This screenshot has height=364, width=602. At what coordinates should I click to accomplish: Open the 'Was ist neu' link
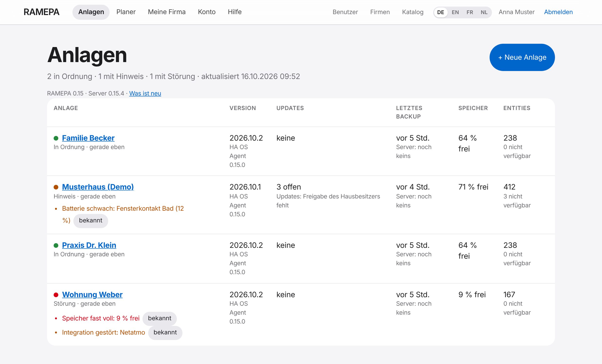click(145, 93)
